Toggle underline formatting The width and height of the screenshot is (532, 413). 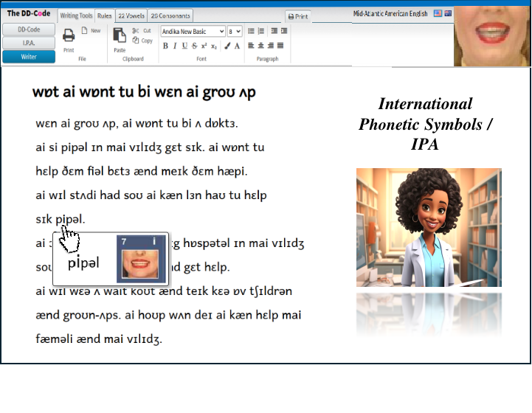(184, 46)
